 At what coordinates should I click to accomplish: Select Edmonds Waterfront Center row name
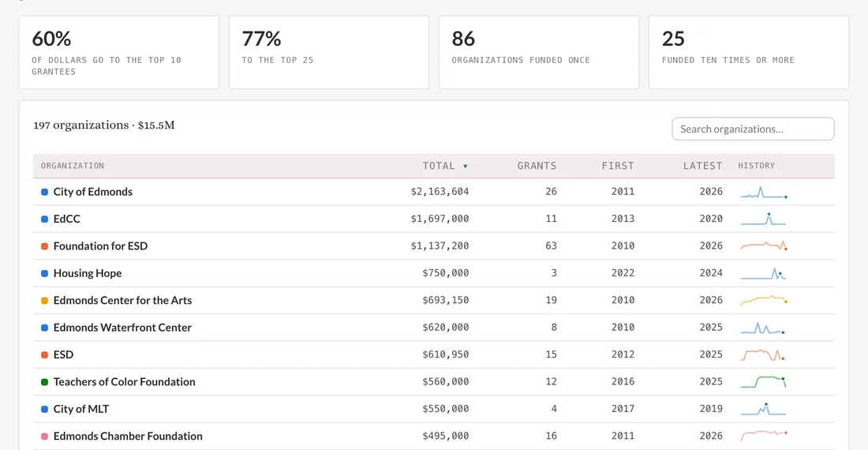pos(122,327)
